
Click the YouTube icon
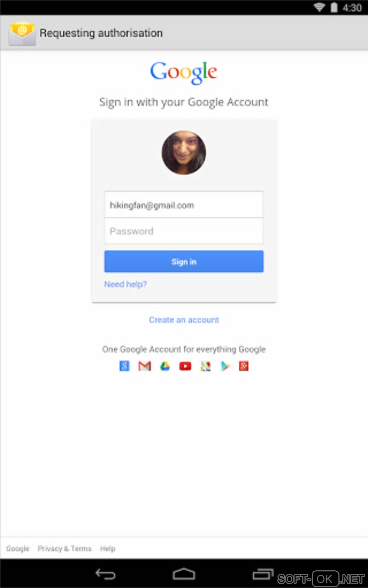(185, 366)
